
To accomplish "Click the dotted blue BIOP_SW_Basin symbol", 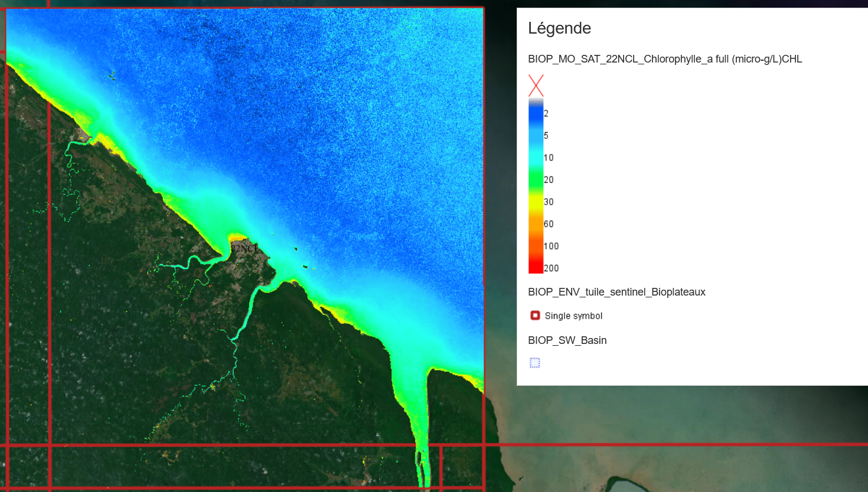I will 535,363.
